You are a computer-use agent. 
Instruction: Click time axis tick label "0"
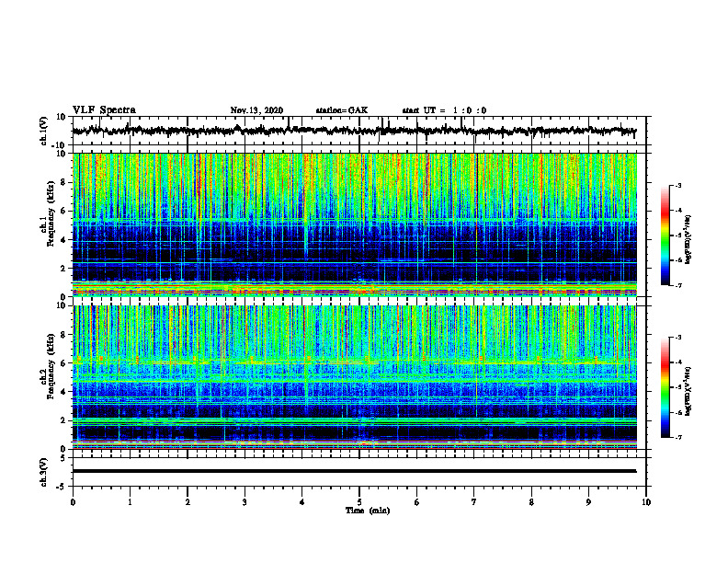pyautogui.click(x=73, y=502)
